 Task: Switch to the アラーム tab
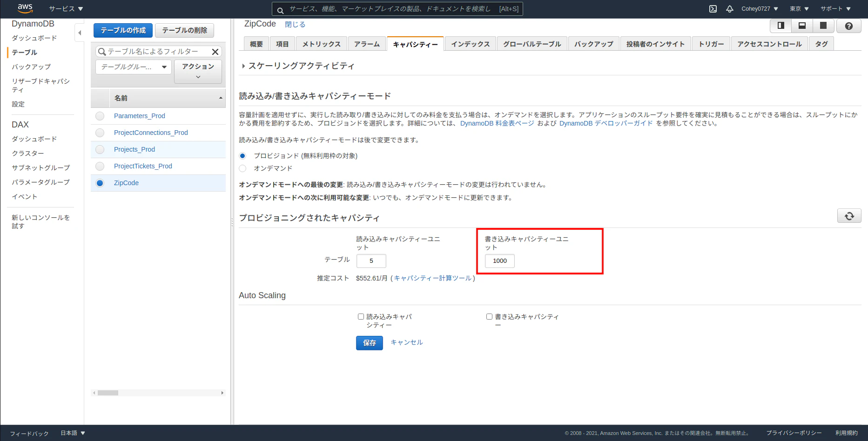[367, 44]
